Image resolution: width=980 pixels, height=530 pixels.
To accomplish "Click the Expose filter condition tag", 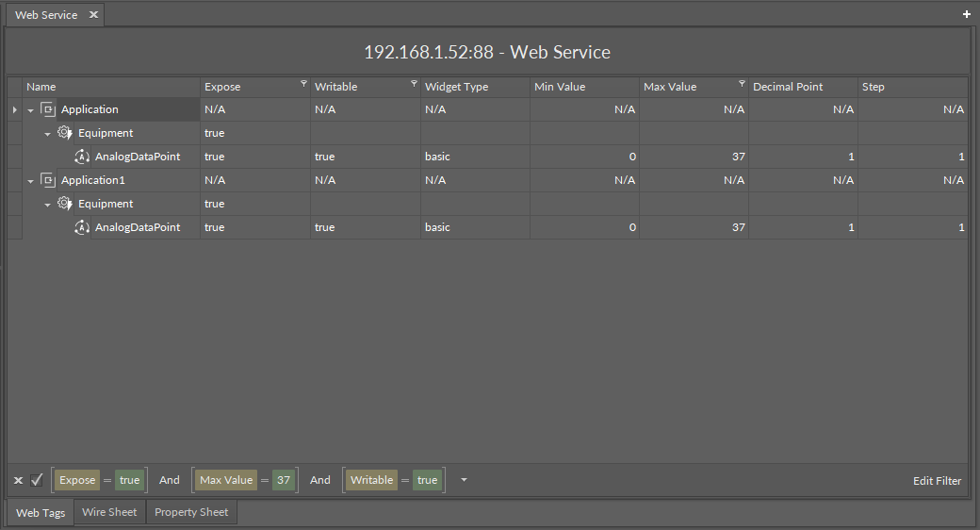I will click(x=77, y=480).
